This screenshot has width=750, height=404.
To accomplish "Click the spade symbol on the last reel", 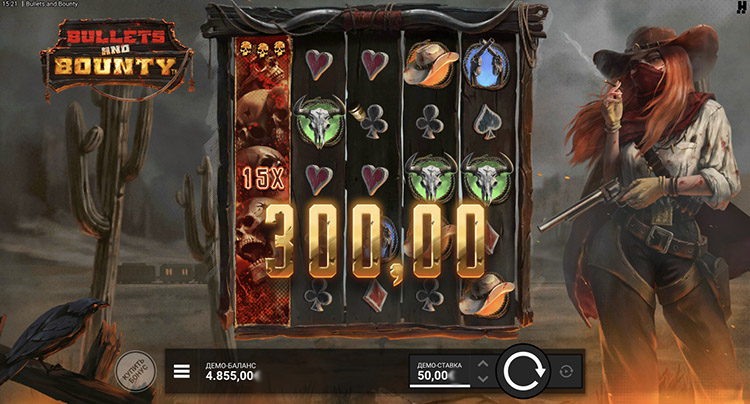I will tap(486, 121).
